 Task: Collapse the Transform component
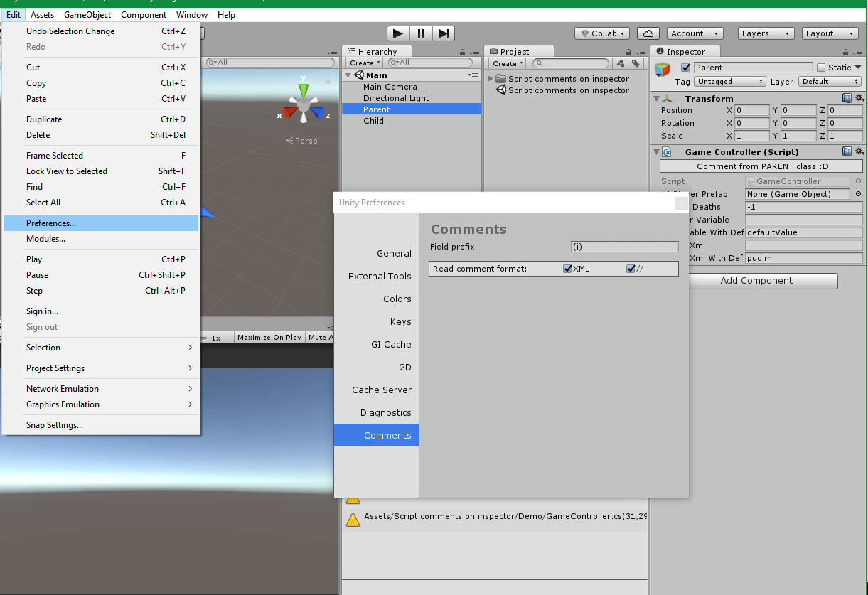click(656, 98)
